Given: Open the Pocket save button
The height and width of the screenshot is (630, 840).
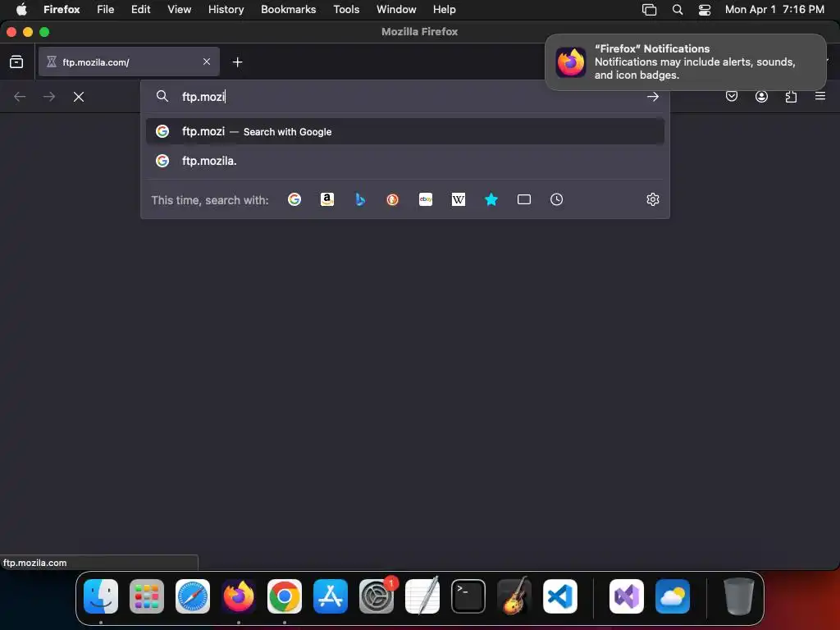Looking at the screenshot, I should (732, 97).
